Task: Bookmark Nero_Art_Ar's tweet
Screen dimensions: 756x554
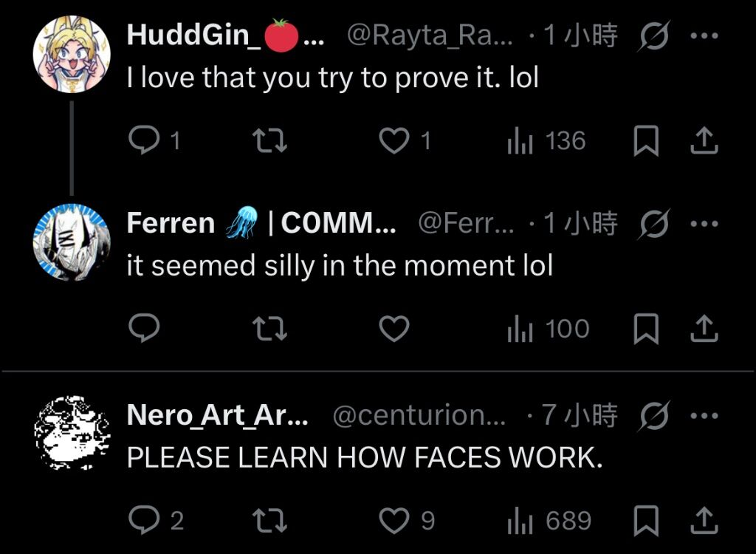Action: (x=646, y=521)
